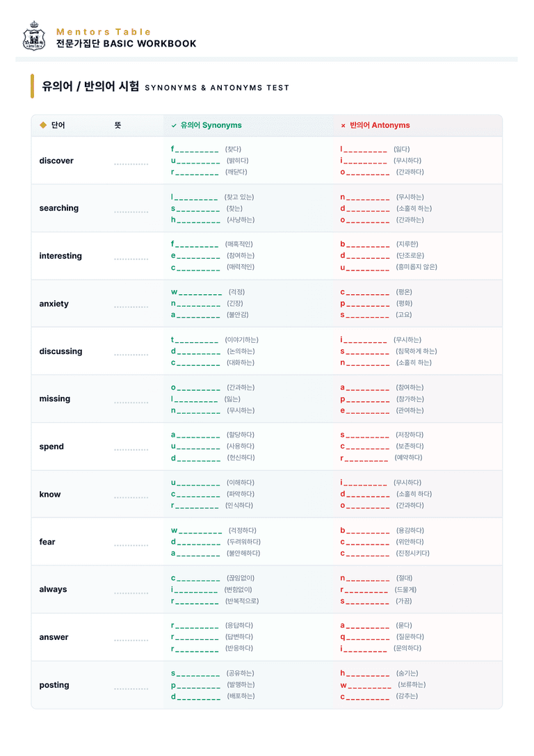The width and height of the screenshot is (534, 756).
Task: Click the orange diamond icon beside 단어
Action: [43, 125]
